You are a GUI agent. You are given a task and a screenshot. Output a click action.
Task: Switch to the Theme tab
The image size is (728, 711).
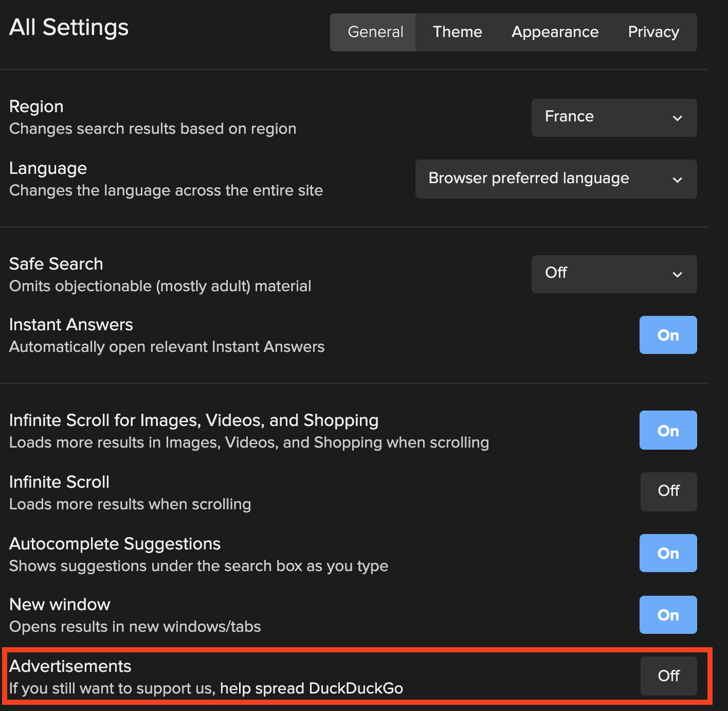click(457, 32)
